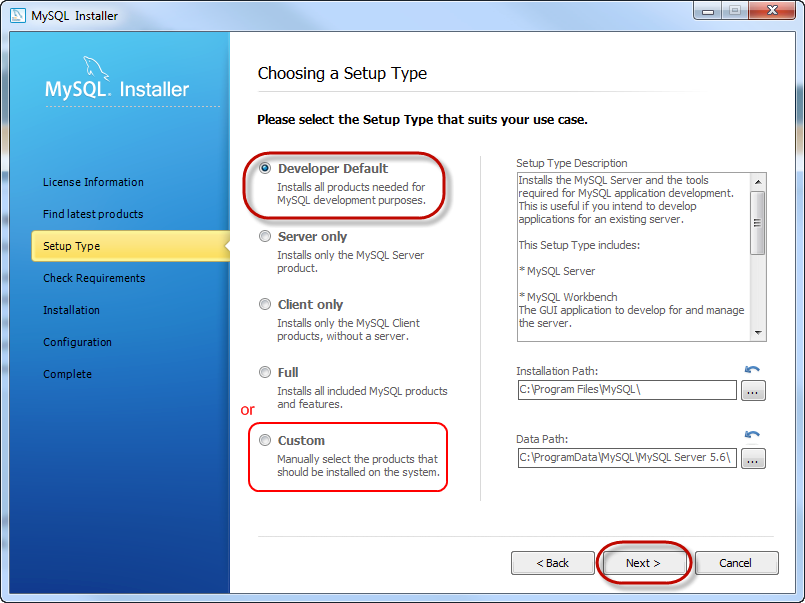The width and height of the screenshot is (805, 603).
Task: Open the Find latest products step
Action: point(93,214)
